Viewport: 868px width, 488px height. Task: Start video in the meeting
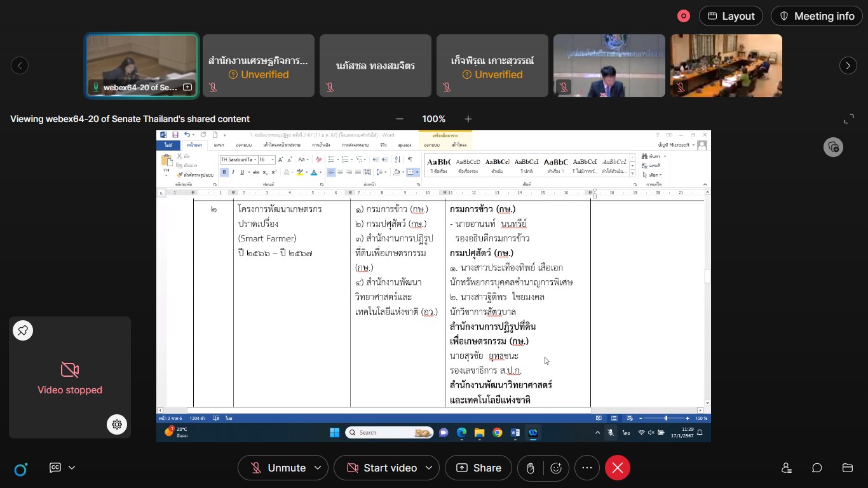click(x=381, y=468)
